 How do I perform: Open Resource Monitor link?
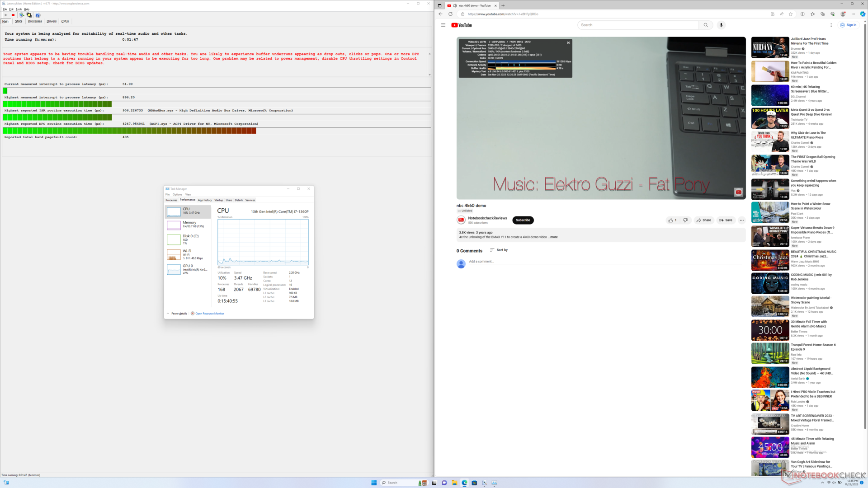209,314
